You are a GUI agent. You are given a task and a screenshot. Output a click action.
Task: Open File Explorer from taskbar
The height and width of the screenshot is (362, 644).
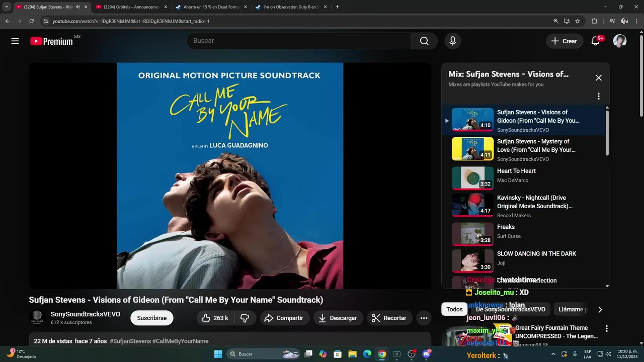352,354
